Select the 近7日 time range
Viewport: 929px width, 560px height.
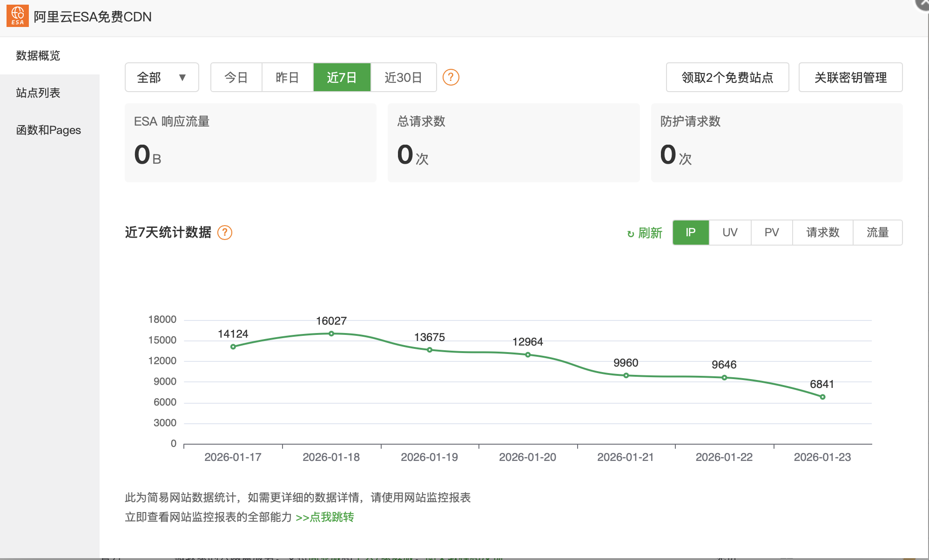342,77
